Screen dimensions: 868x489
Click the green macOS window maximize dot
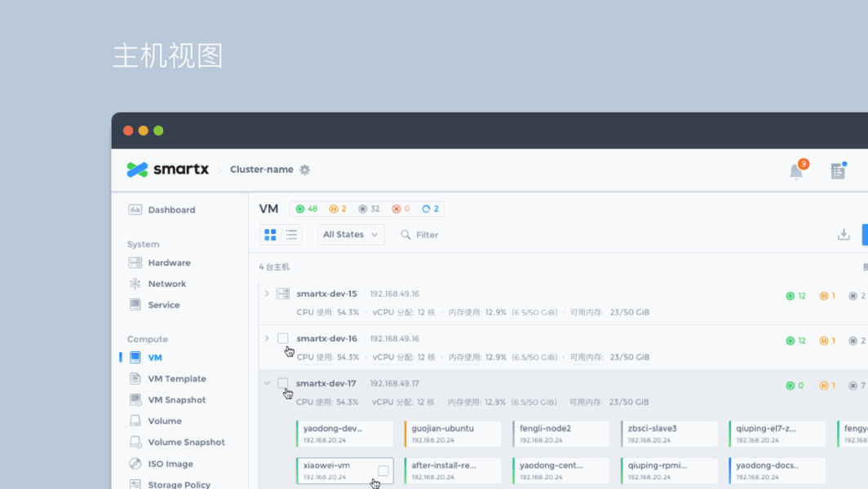click(158, 130)
